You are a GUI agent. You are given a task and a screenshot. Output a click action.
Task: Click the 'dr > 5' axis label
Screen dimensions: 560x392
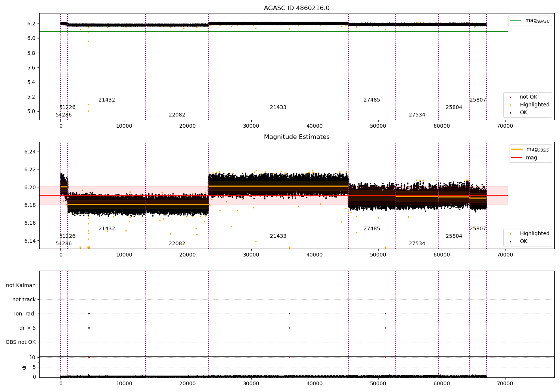pyautogui.click(x=28, y=328)
